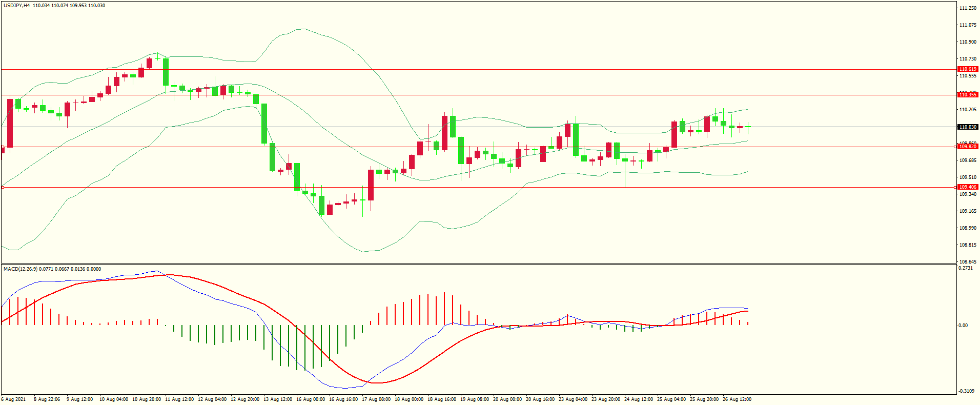Click the current price label 110.030
This screenshot has width=980, height=405.
click(968, 127)
